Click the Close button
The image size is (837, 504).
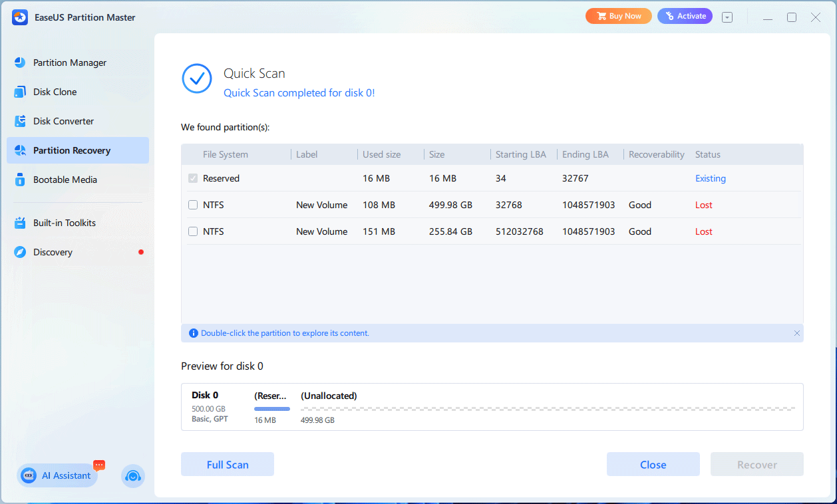(x=653, y=464)
